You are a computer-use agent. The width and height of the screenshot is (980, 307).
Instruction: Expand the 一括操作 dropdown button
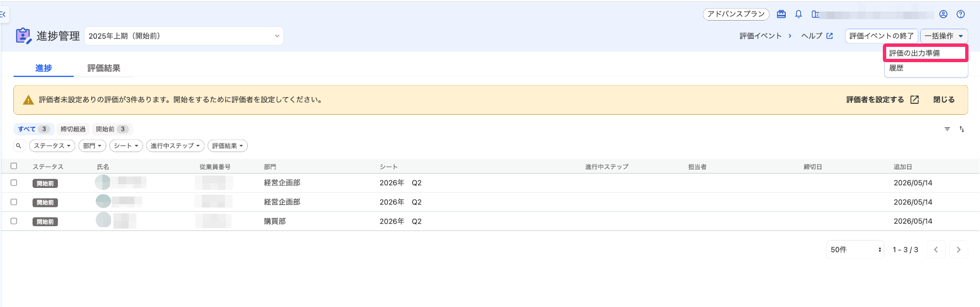(944, 36)
